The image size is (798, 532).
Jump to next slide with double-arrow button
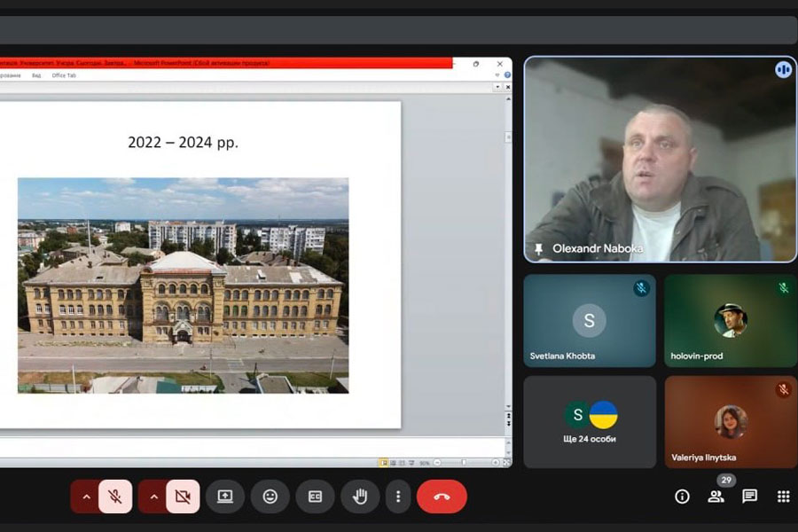[508, 423]
